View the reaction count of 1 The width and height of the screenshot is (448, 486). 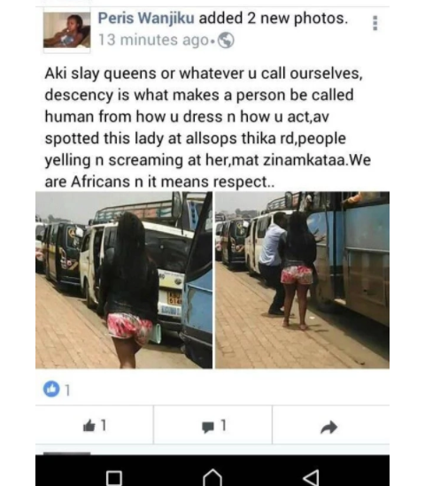coord(68,390)
